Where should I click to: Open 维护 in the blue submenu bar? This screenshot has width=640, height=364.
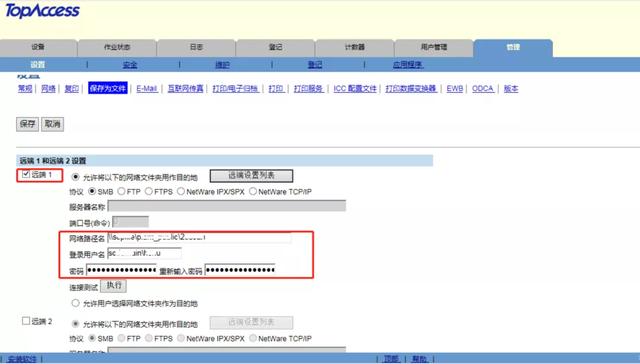[222, 64]
